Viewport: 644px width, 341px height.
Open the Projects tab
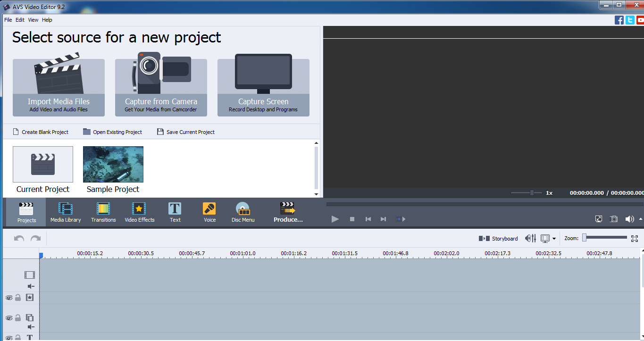(26, 212)
